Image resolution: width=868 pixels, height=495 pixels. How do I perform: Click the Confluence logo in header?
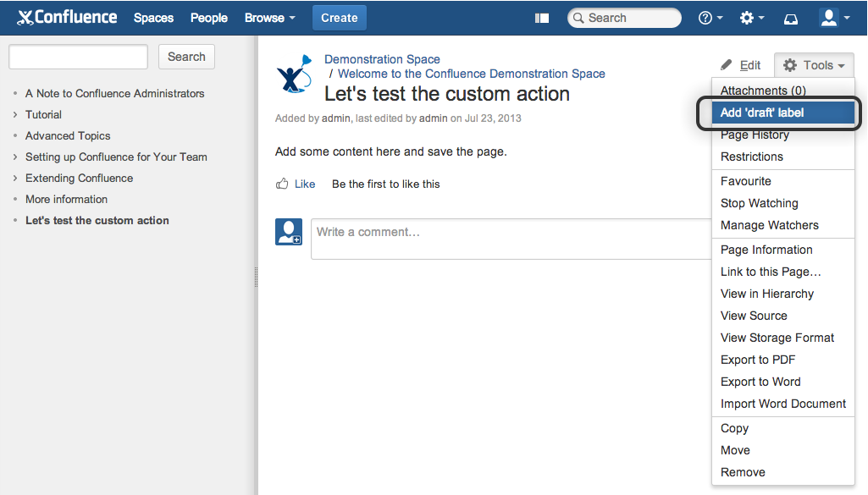click(x=69, y=18)
